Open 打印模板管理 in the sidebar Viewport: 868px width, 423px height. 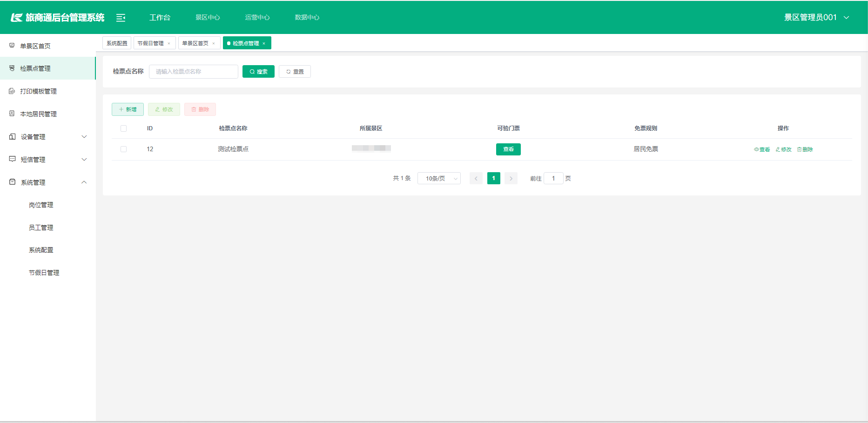47,91
